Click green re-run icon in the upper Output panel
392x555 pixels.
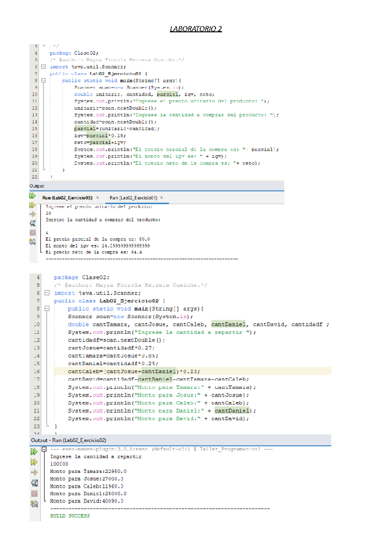32,196
